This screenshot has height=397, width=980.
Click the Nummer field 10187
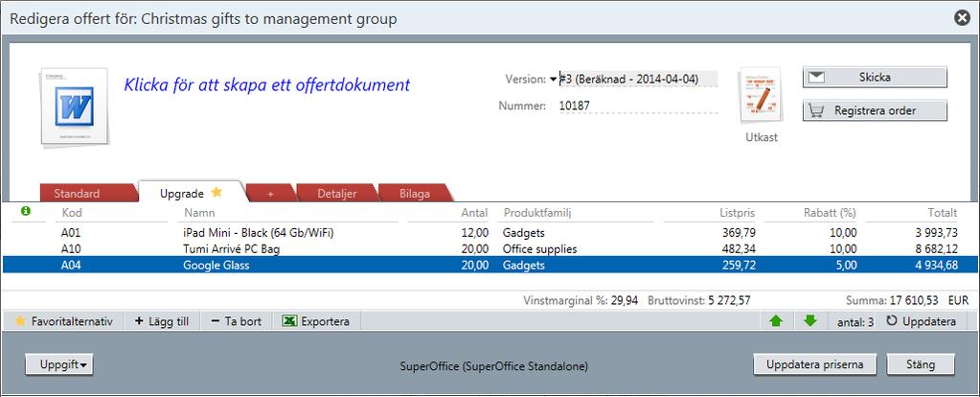[x=638, y=105]
